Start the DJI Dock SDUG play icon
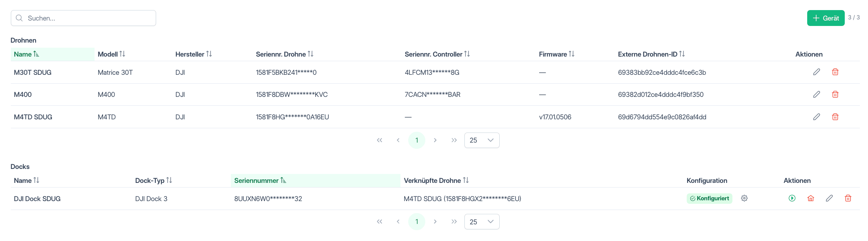The image size is (868, 241). pos(792,198)
